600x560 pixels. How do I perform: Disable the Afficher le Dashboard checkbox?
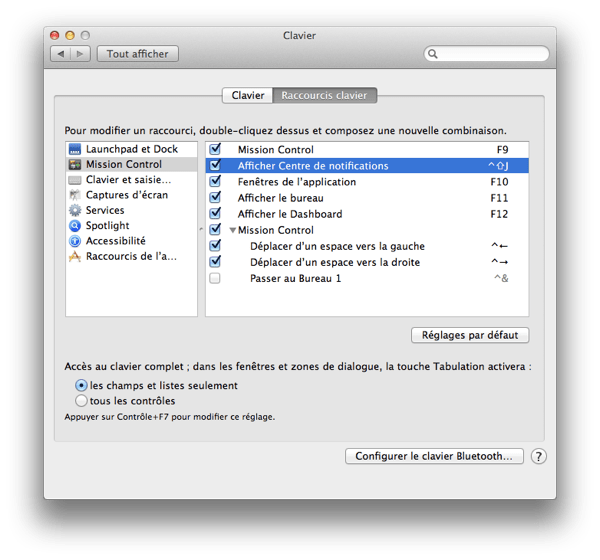coord(215,214)
